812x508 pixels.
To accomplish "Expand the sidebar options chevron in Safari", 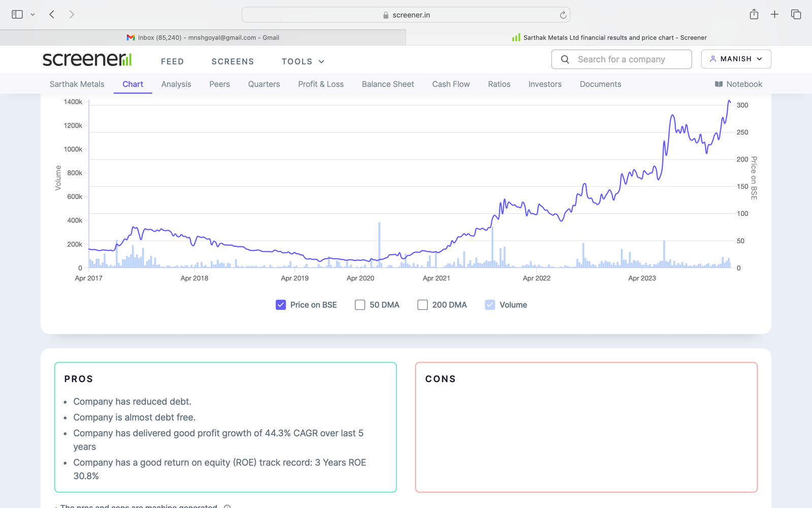I will coord(32,15).
